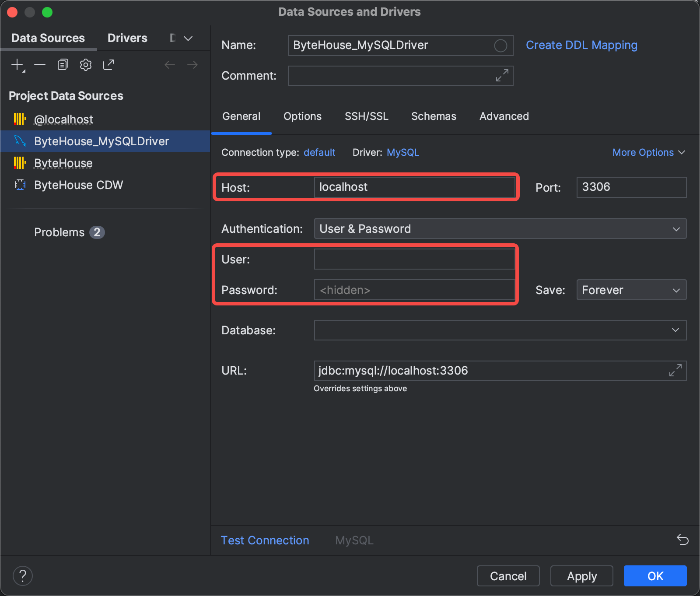The image size is (700, 596).
Task: Open the Schemas tab
Action: [x=434, y=116]
